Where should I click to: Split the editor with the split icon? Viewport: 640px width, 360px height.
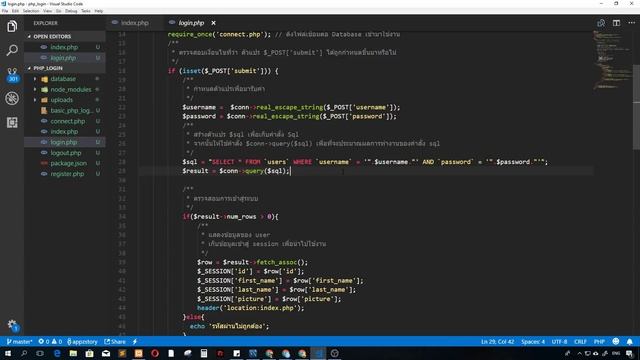click(616, 23)
